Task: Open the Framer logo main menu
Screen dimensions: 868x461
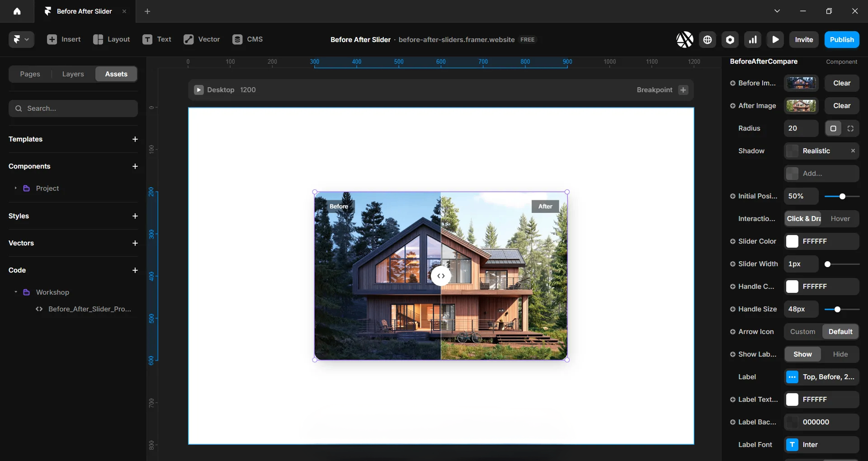Action: pyautogui.click(x=21, y=39)
